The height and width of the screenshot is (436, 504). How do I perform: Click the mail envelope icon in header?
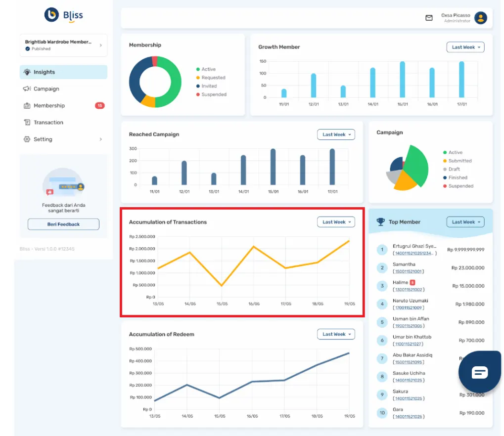click(429, 18)
